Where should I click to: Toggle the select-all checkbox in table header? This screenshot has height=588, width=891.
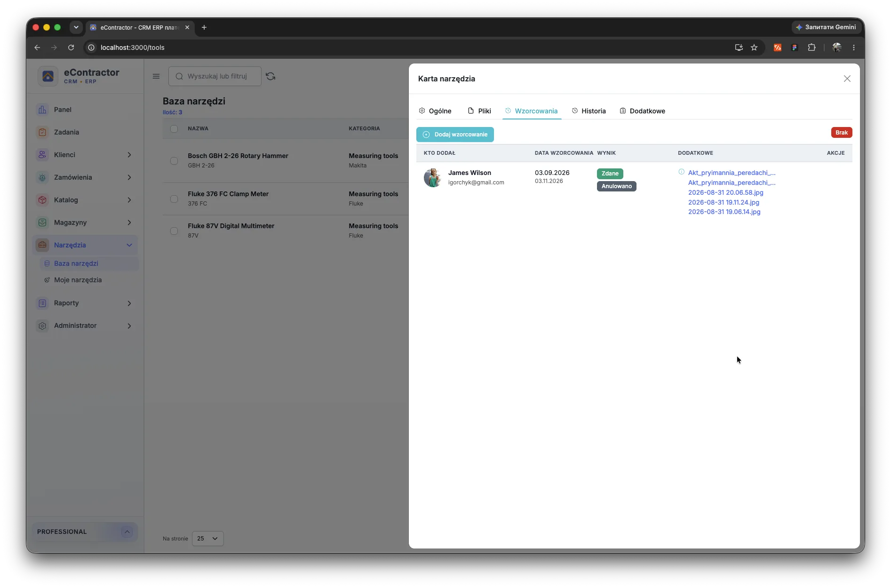pos(174,129)
